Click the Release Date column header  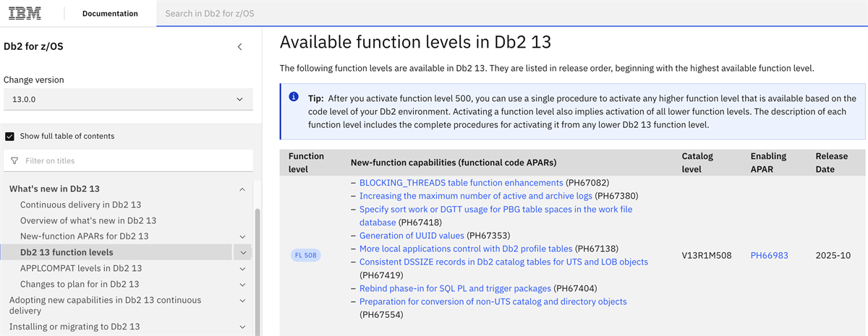(833, 163)
